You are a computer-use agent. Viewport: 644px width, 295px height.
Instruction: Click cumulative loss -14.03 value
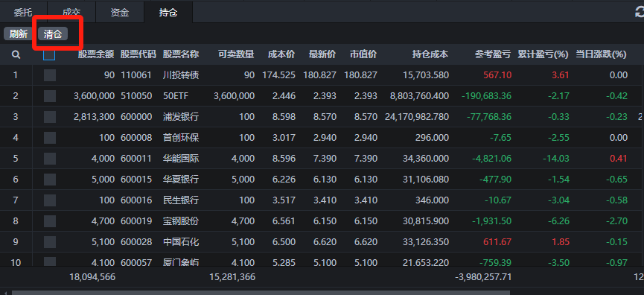point(556,159)
